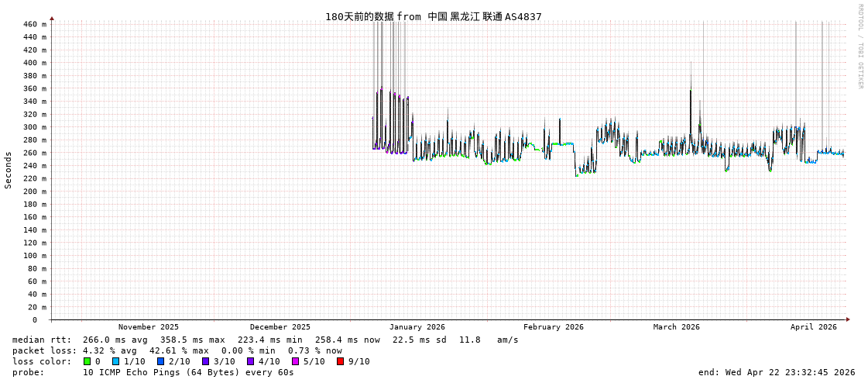Click the November 2025 axis label

click(148, 327)
